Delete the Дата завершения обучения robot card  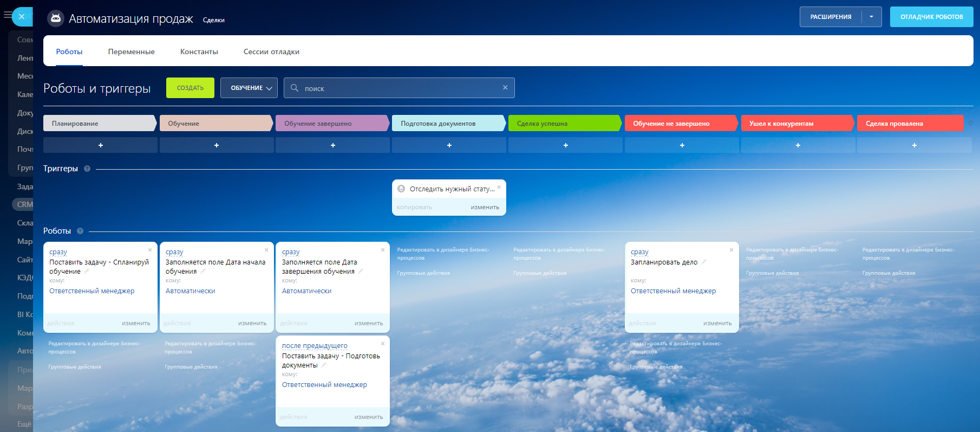point(383,250)
